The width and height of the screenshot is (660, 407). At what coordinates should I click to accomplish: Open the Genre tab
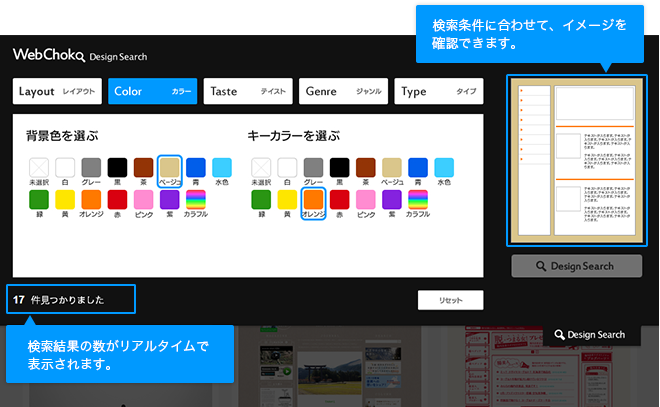pyautogui.click(x=343, y=91)
